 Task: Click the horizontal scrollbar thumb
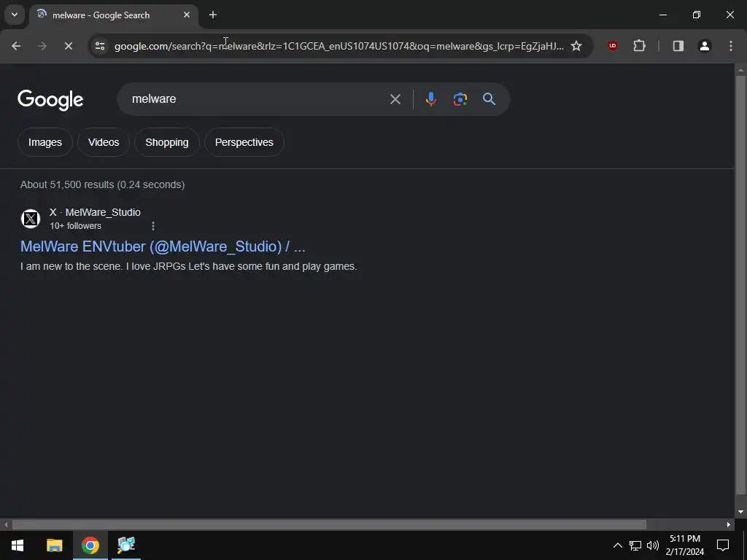pyautogui.click(x=329, y=525)
